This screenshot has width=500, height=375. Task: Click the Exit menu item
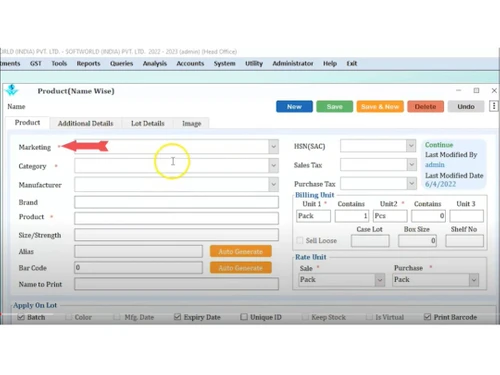pyautogui.click(x=352, y=63)
